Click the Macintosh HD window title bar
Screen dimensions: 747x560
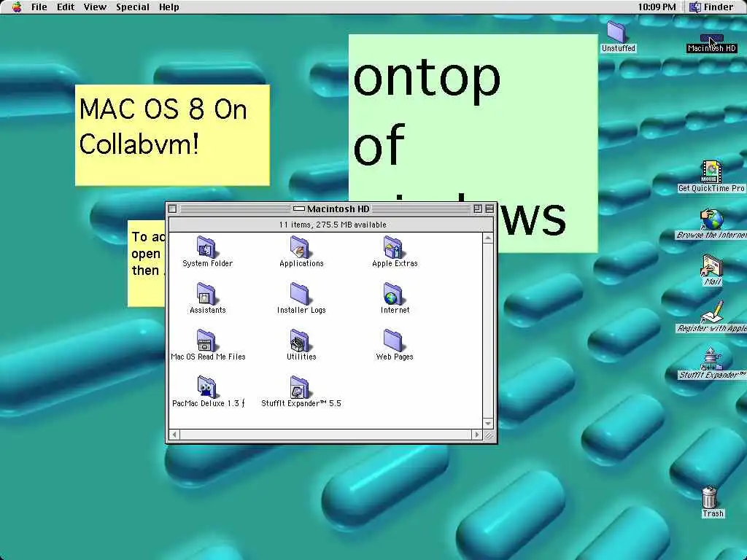tap(332, 209)
